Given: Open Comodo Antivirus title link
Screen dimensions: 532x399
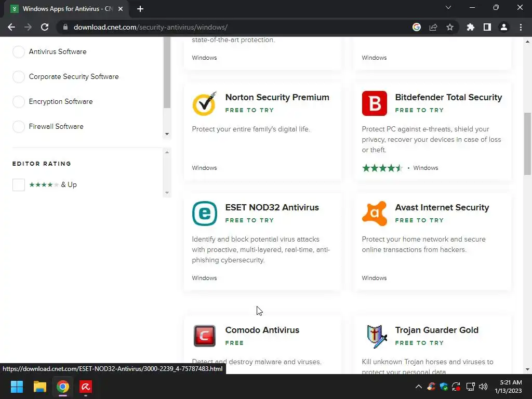Looking at the screenshot, I should tap(262, 330).
